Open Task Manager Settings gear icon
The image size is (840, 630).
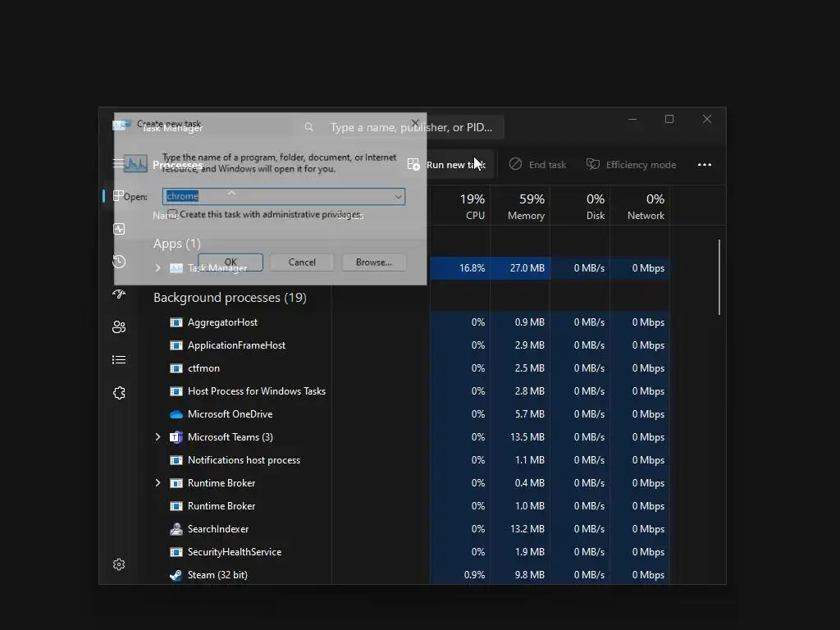[x=119, y=564]
